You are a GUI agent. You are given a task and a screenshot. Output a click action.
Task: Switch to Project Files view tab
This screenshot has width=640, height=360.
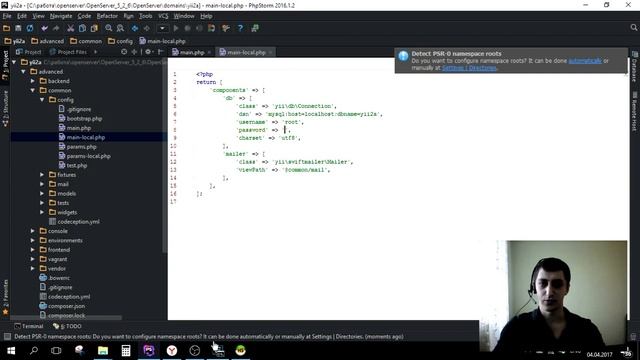[68, 52]
